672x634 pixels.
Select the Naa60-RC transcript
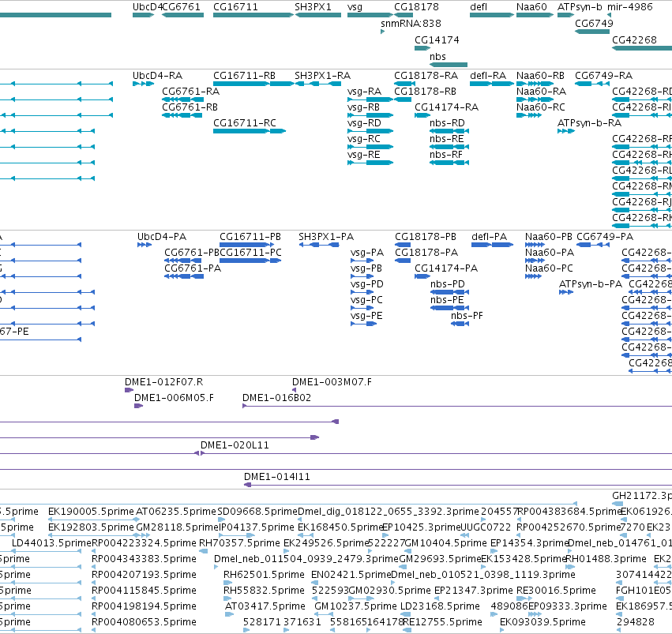coord(529,115)
